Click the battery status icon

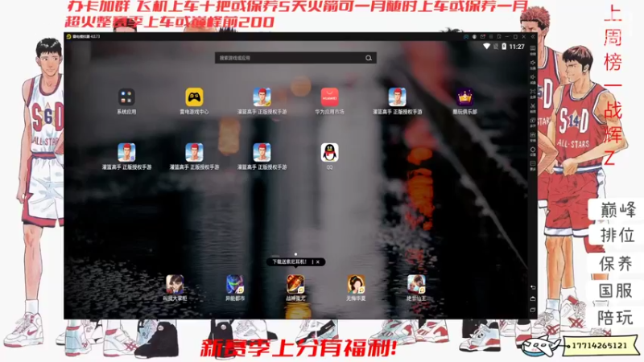point(504,47)
